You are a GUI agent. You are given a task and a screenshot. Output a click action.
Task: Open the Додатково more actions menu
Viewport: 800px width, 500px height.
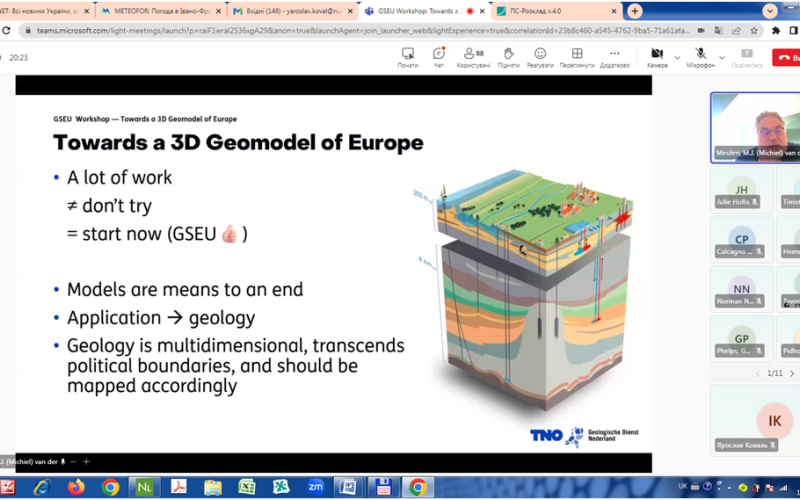615,58
